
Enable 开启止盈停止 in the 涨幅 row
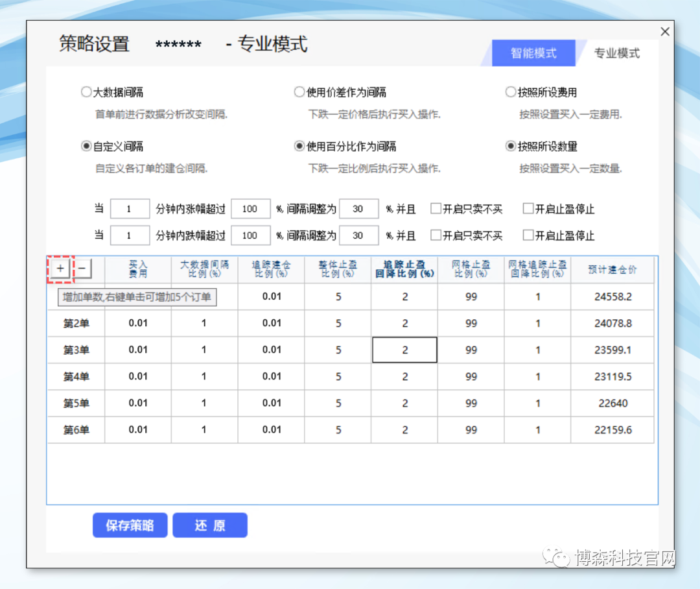pyautogui.click(x=528, y=209)
